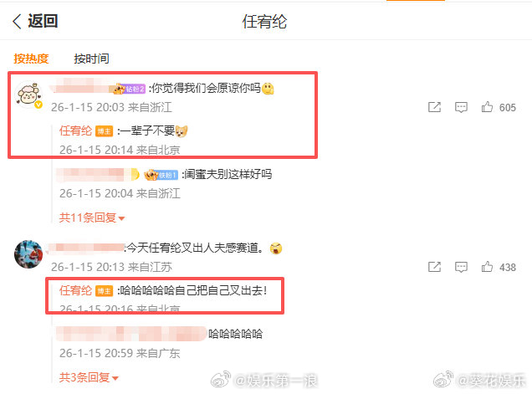Repost the comment with 605 likes
The width and height of the screenshot is (532, 394).
pyautogui.click(x=434, y=107)
